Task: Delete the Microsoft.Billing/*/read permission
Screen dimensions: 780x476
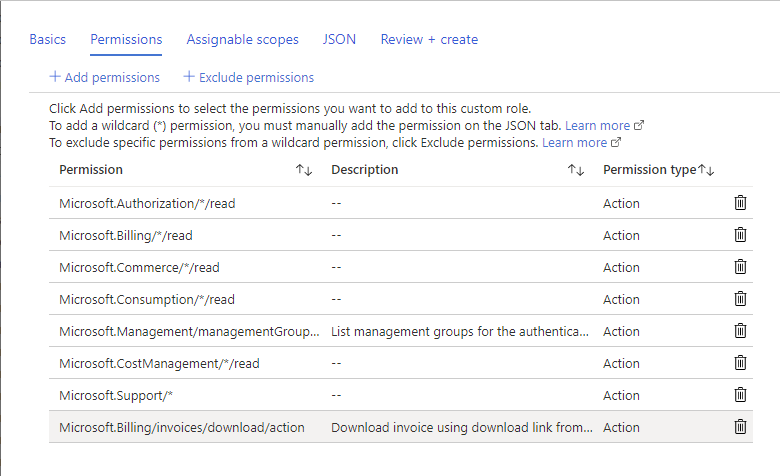Action: coord(740,235)
